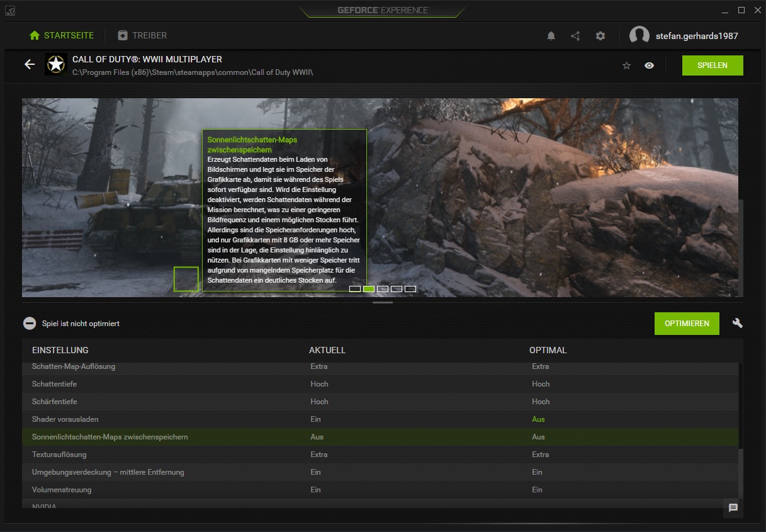Viewport: 766px width, 532px height.
Task: Open the stefan.gerhards1987 profile avatar
Action: [x=639, y=35]
